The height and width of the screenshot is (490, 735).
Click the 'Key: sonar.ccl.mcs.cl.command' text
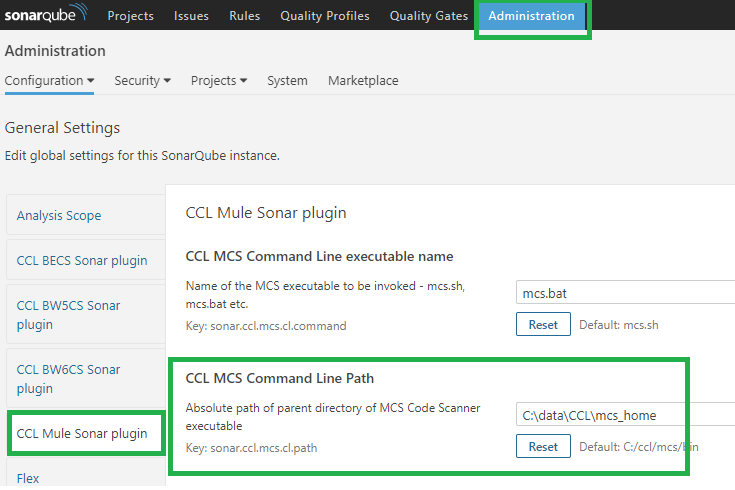click(266, 326)
